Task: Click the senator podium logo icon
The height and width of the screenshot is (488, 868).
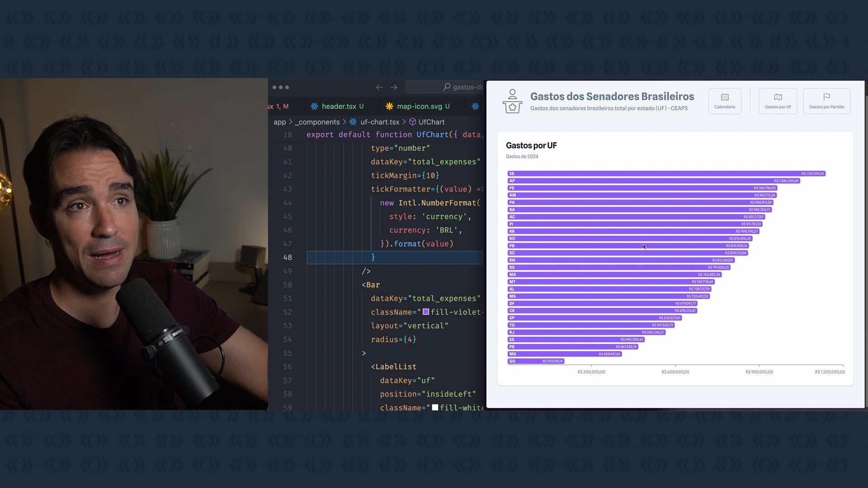Action: click(512, 101)
